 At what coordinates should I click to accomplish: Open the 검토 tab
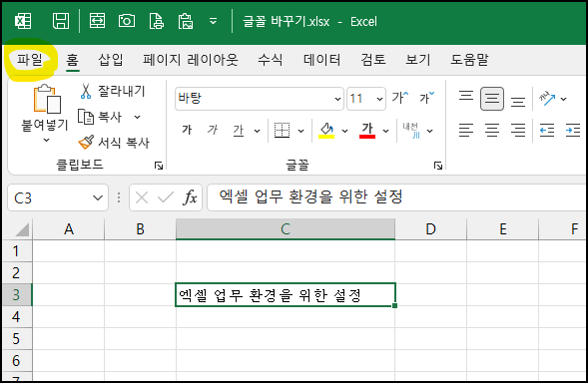click(373, 59)
